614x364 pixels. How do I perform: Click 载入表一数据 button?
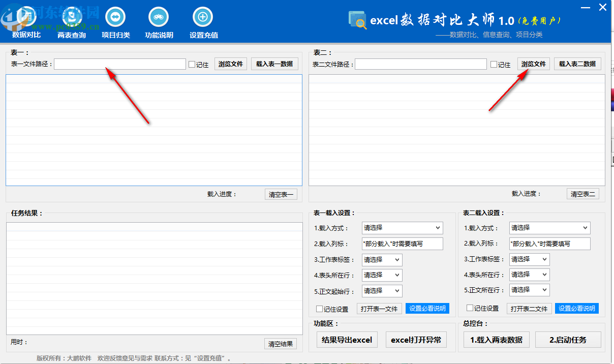point(274,64)
